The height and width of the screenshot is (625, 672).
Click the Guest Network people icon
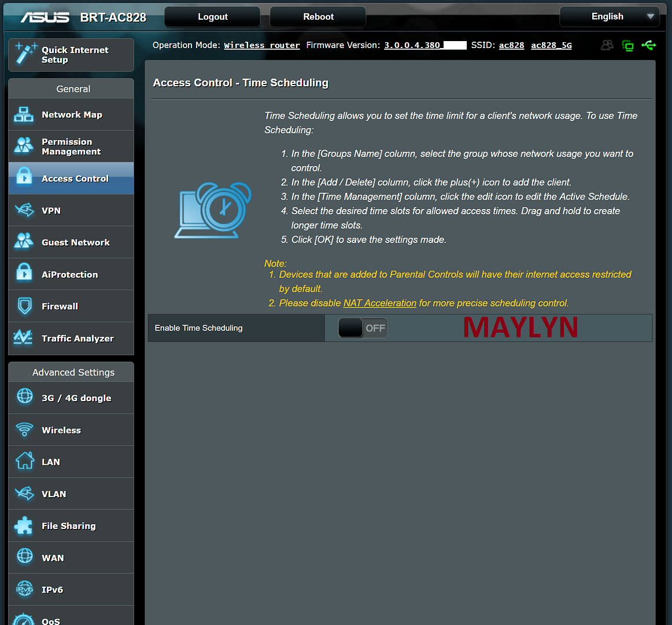tap(24, 241)
